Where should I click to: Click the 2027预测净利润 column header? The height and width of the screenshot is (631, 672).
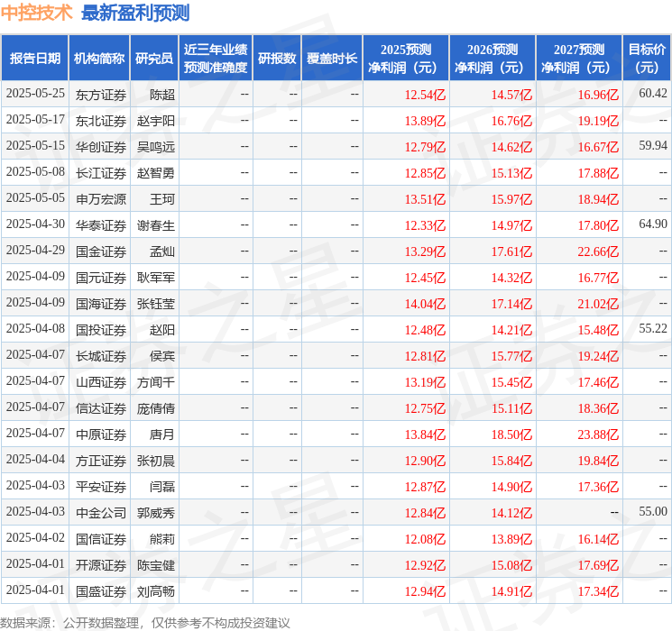[x=578, y=59]
